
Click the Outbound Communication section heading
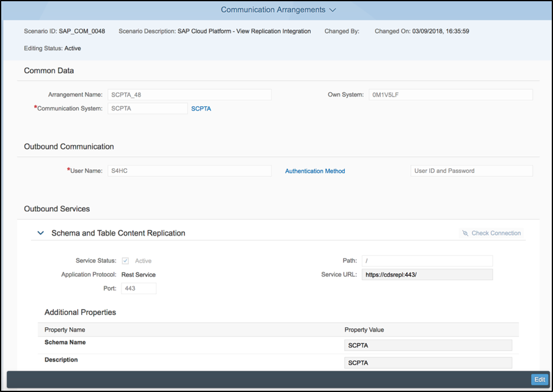click(69, 147)
